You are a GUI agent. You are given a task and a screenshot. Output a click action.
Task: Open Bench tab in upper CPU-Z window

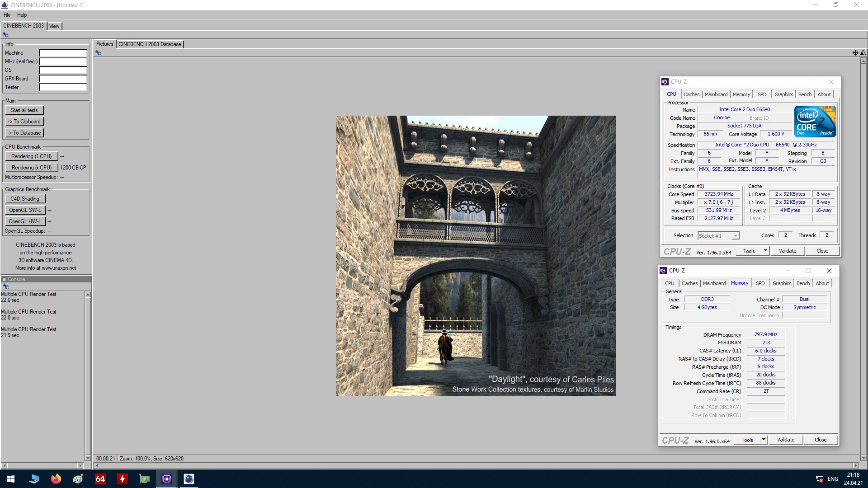[805, 94]
